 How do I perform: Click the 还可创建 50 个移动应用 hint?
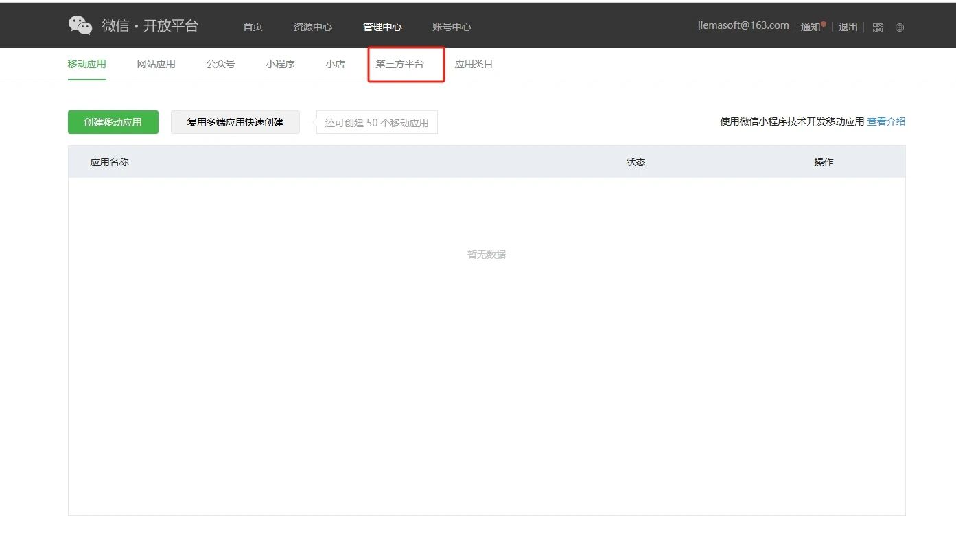[377, 123]
